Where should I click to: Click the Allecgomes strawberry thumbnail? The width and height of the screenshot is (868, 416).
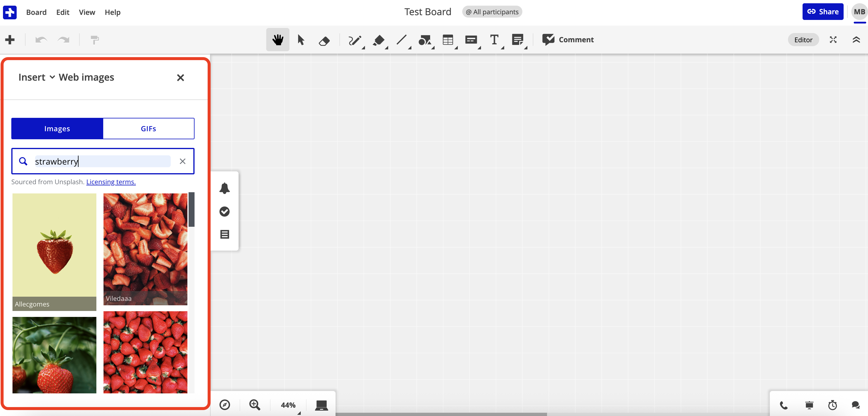coord(54,251)
